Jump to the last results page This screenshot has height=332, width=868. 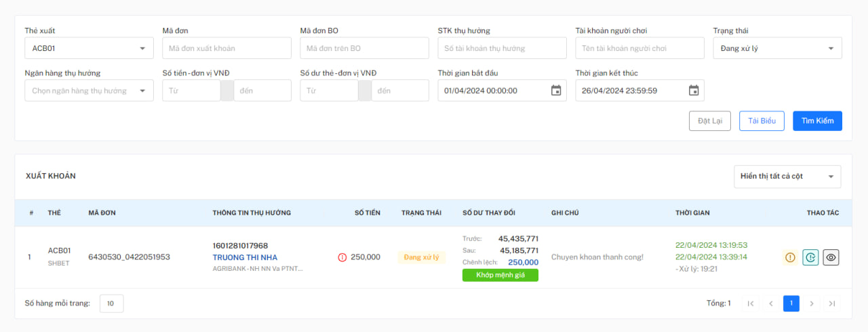click(832, 303)
